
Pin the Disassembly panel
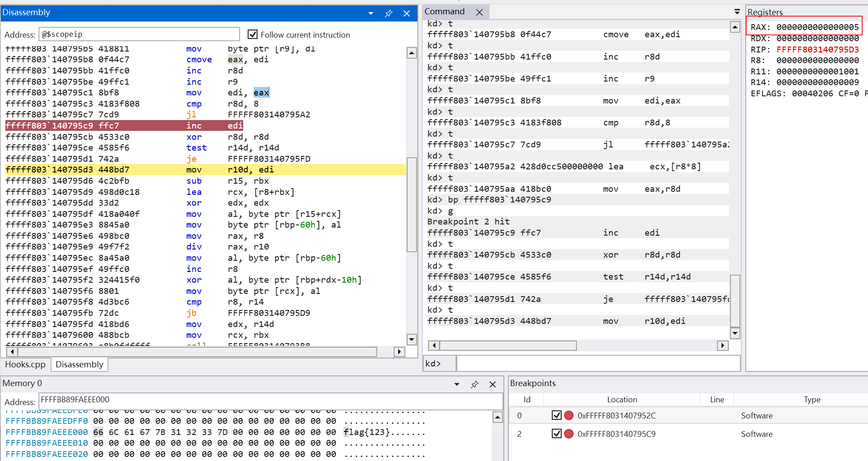[388, 13]
